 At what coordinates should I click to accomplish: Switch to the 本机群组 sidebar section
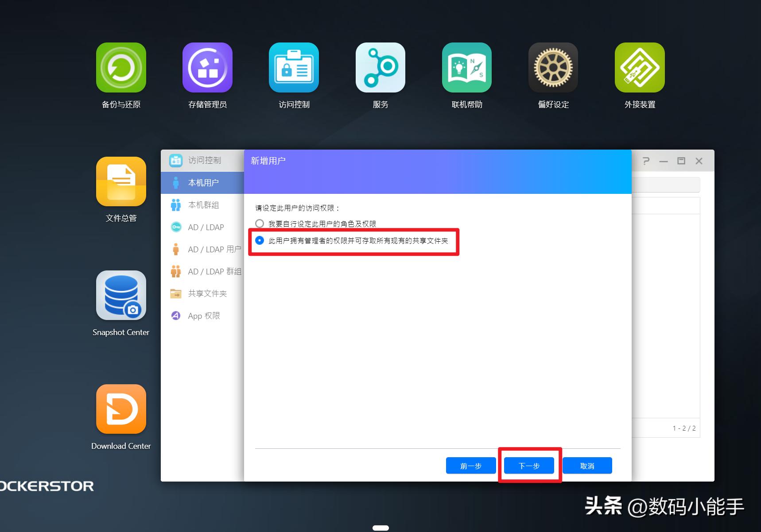click(x=204, y=204)
